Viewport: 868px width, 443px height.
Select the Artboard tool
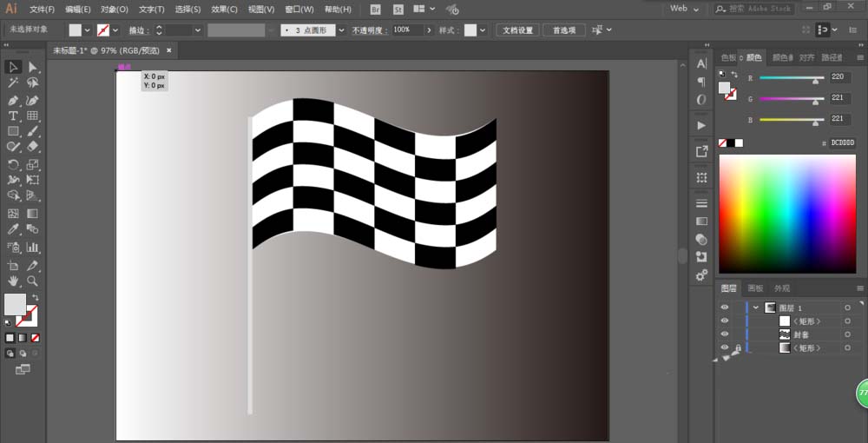[13, 265]
